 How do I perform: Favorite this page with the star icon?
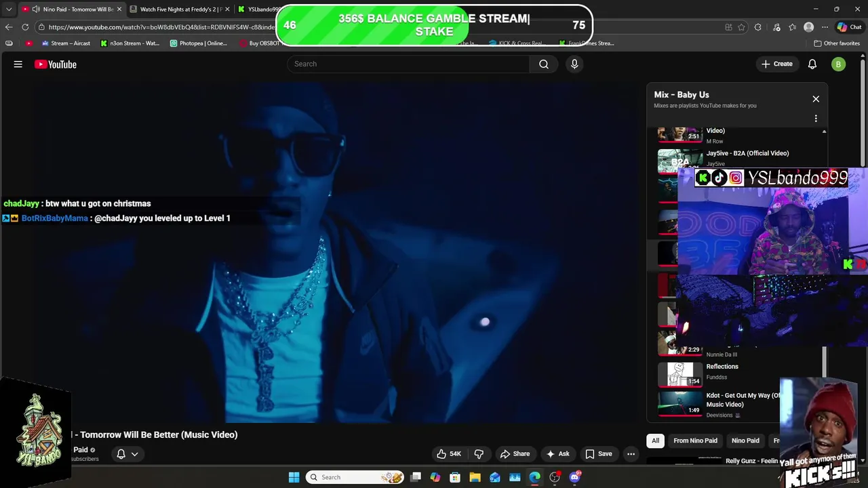tap(741, 27)
